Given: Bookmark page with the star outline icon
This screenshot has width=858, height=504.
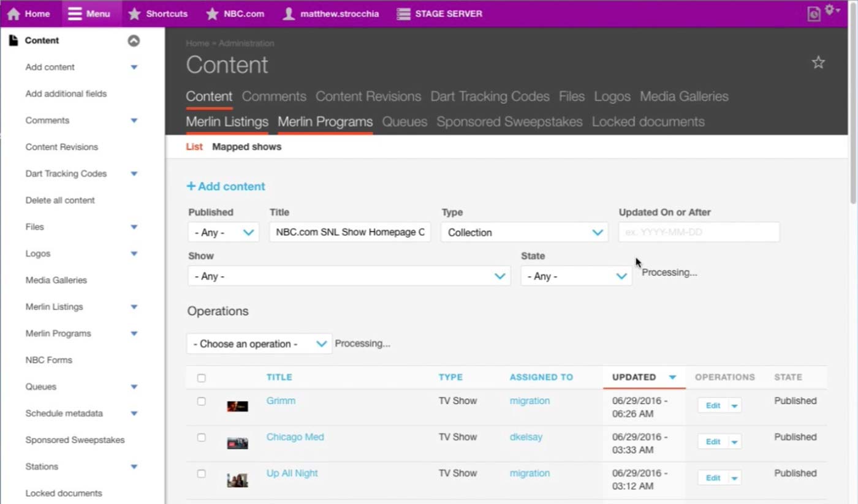Looking at the screenshot, I should click(818, 62).
